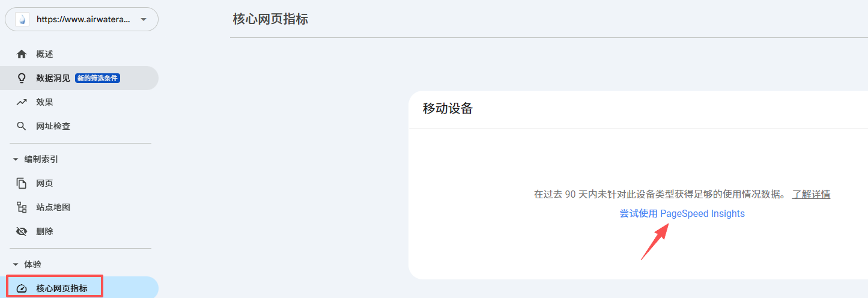The height and width of the screenshot is (298, 868).
Task: Click the sitemap icon for 站点地图
Action: (x=22, y=207)
